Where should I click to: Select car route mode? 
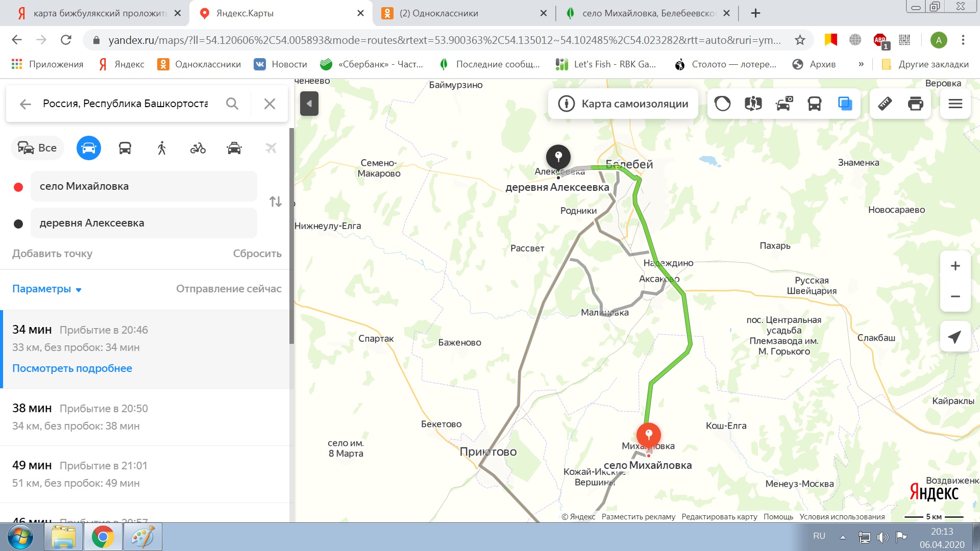89,148
